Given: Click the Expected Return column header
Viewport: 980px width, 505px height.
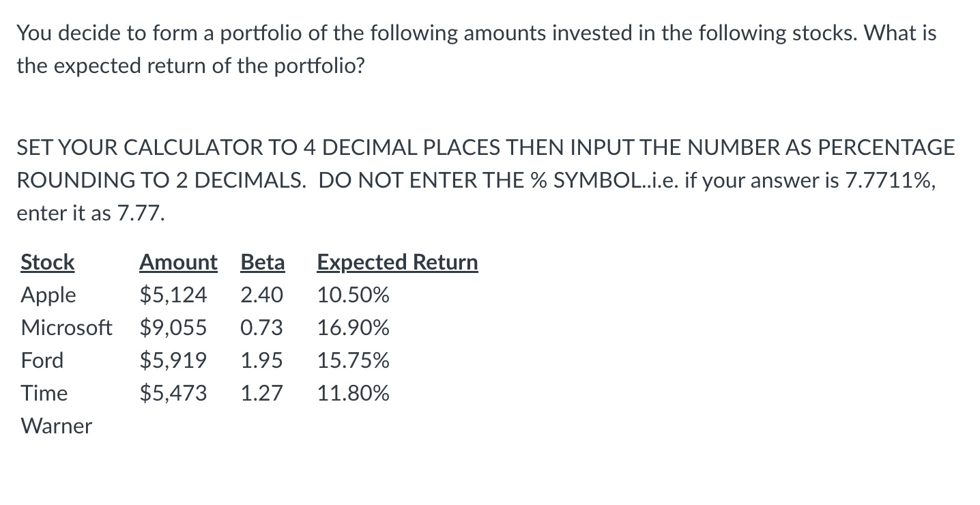Looking at the screenshot, I should 397,263.
